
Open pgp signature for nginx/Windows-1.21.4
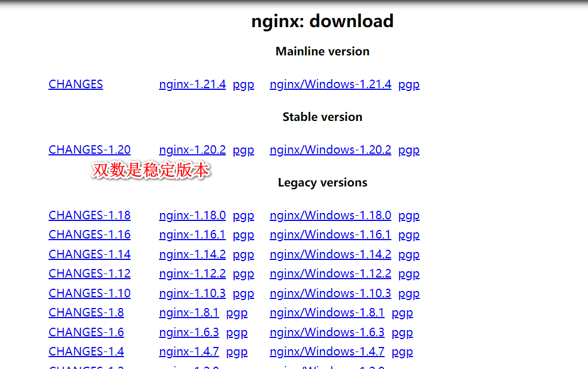[x=409, y=85]
